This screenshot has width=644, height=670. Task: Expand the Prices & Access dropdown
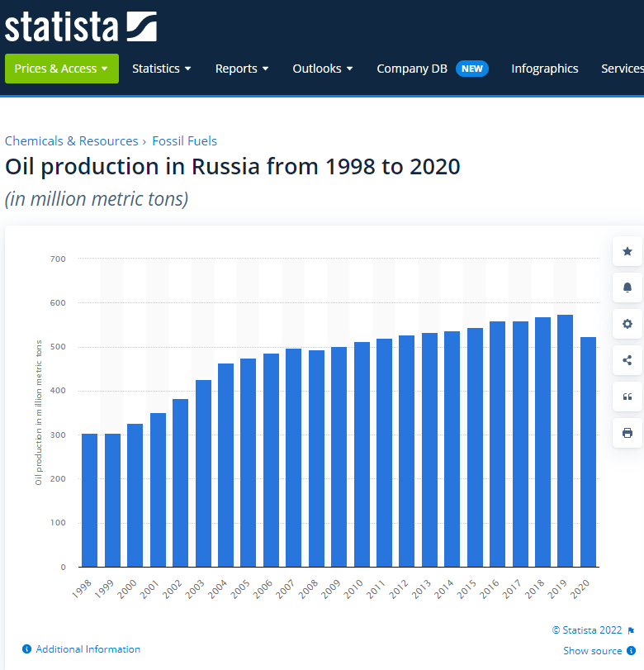coord(62,69)
